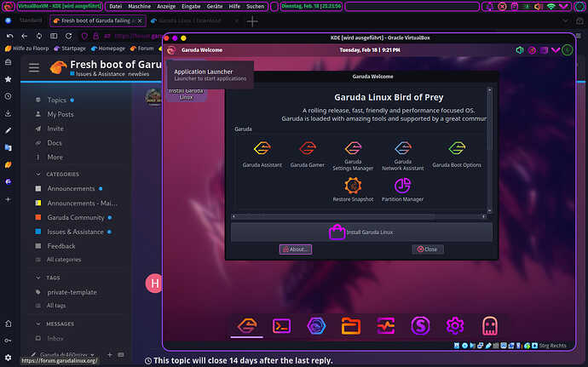The height and width of the screenshot is (367, 588).
Task: Open Garuda Assistant in Welcome window
Action: [x=262, y=154]
